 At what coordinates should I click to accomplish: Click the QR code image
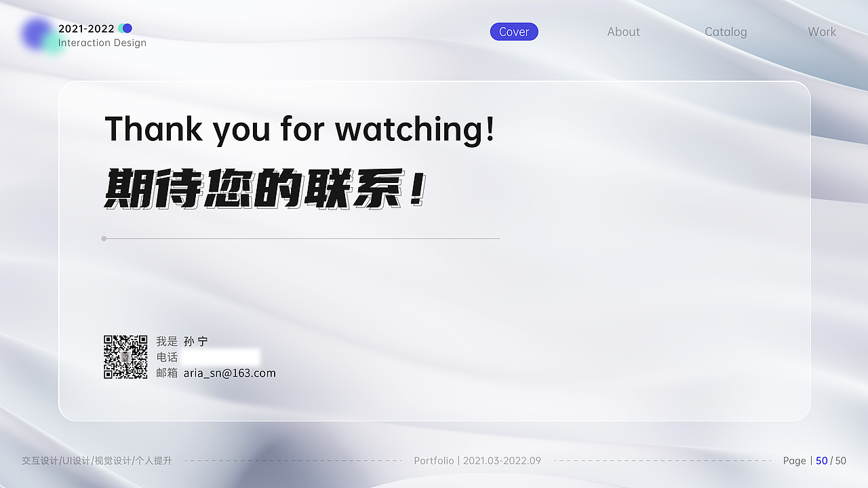(125, 357)
